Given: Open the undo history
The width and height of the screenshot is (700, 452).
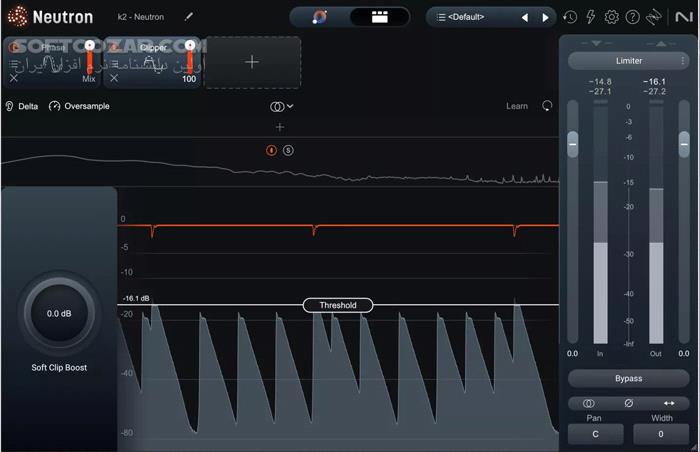Looking at the screenshot, I should pos(570,17).
